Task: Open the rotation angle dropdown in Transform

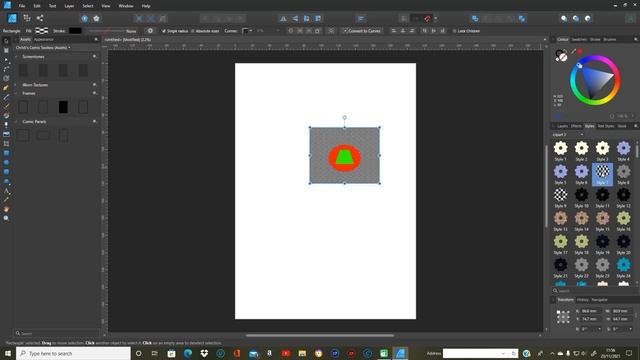Action: pos(599,329)
